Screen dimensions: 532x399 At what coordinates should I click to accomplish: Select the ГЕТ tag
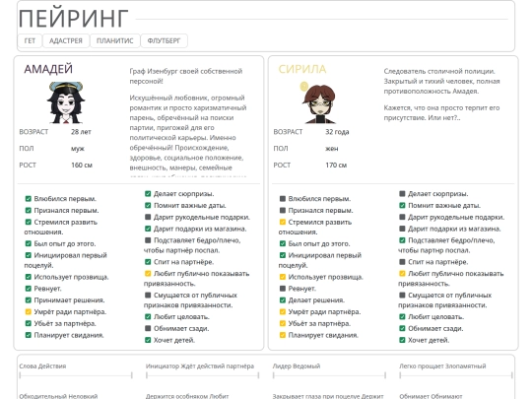click(x=30, y=40)
